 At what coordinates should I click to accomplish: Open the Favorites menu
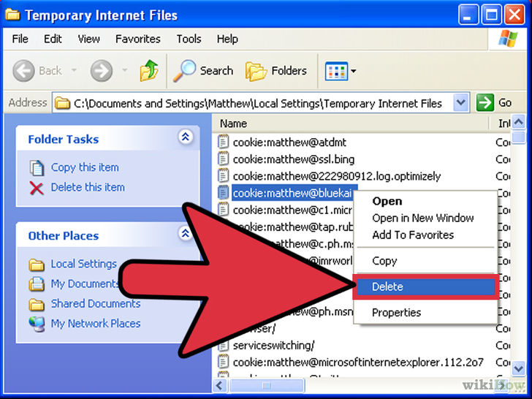tap(137, 39)
